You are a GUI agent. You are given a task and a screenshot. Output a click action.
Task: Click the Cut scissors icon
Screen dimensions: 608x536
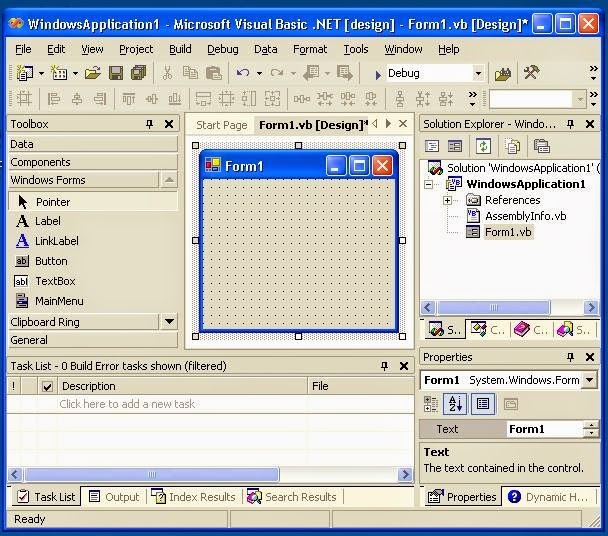168,73
